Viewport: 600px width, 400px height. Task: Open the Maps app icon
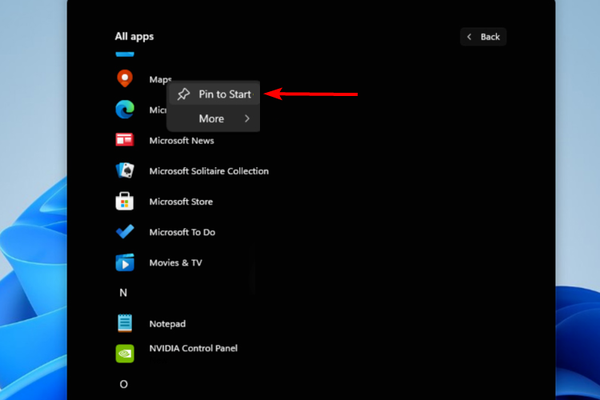pyautogui.click(x=125, y=79)
